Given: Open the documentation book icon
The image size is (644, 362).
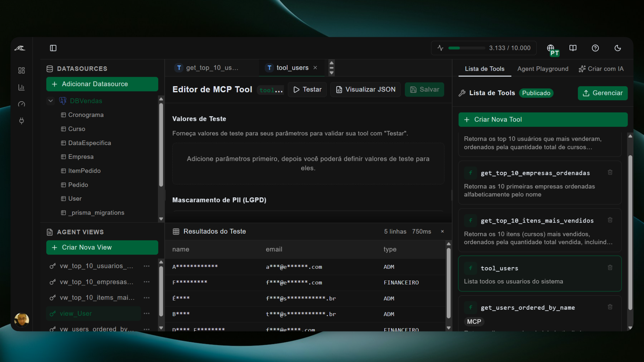Looking at the screenshot, I should (573, 48).
